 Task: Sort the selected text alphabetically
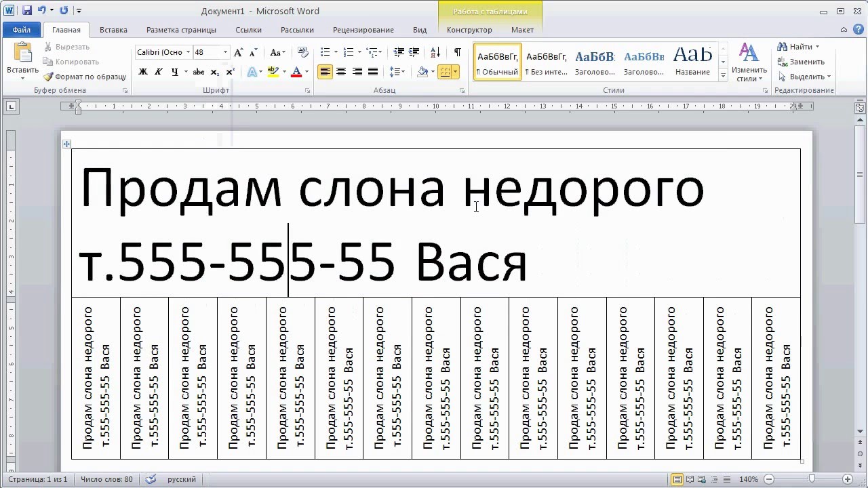pyautogui.click(x=435, y=52)
